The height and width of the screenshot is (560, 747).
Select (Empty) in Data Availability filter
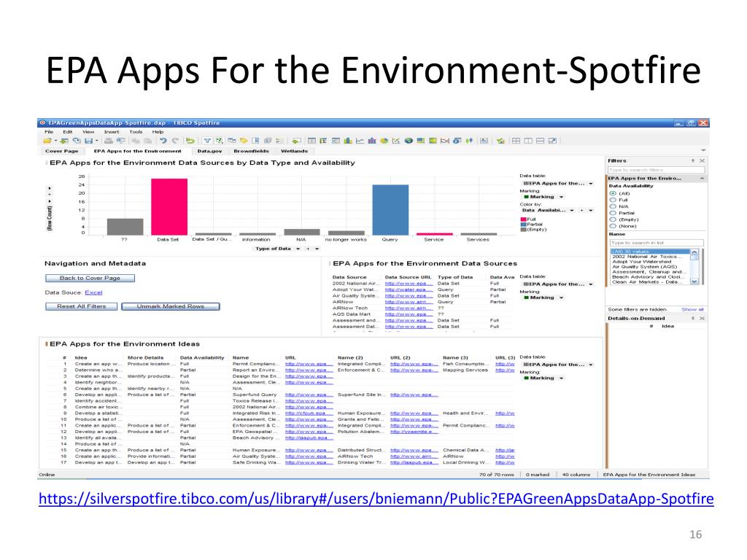pos(613,219)
